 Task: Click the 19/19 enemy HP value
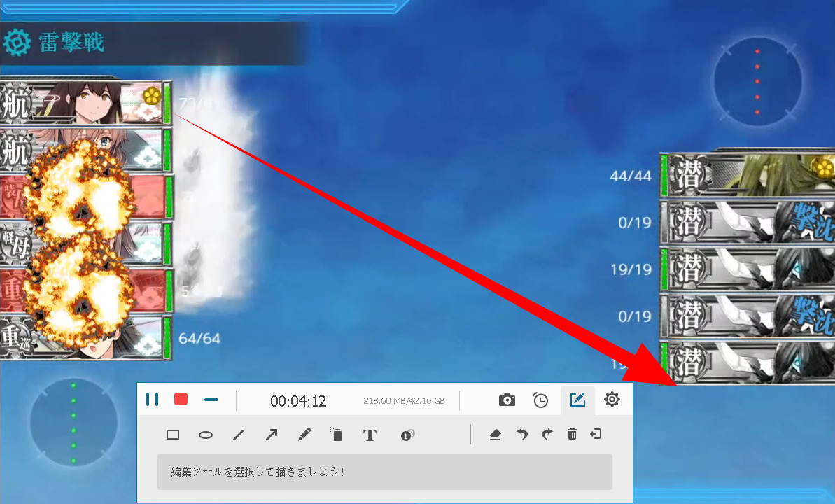[x=631, y=269]
